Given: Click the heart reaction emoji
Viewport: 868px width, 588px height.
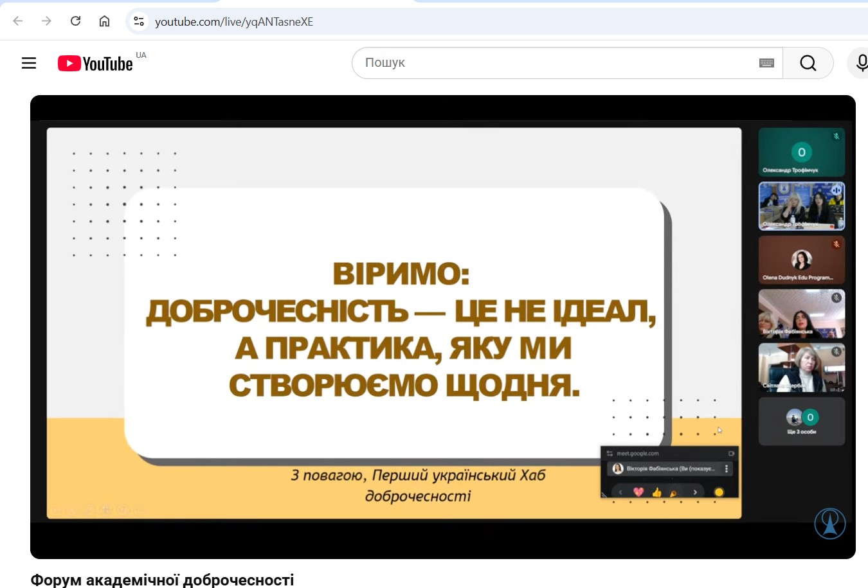Looking at the screenshot, I should pos(638,492).
